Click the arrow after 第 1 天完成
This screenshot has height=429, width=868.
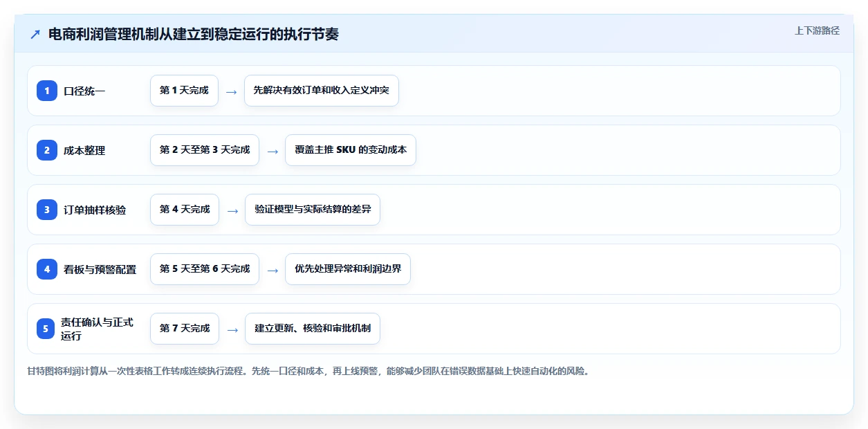[x=231, y=91]
